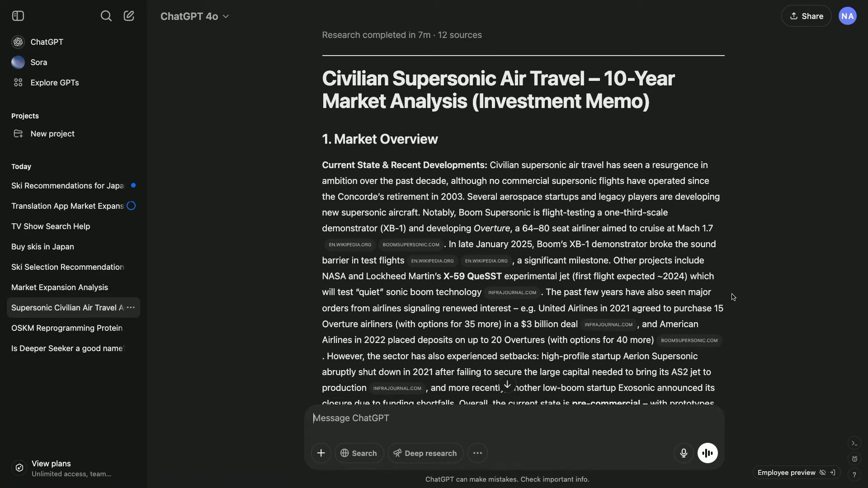Open the search chats magnifier icon

[x=106, y=16]
